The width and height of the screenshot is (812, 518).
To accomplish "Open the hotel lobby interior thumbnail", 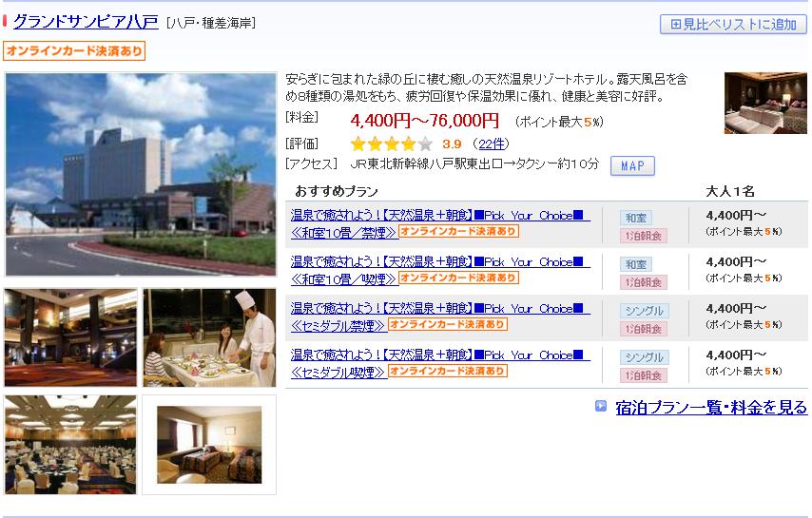I will point(70,338).
